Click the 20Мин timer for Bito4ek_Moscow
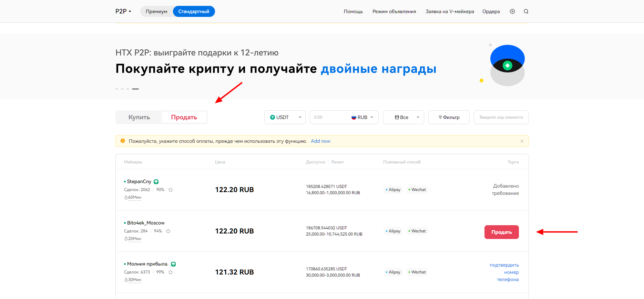 [x=133, y=239]
